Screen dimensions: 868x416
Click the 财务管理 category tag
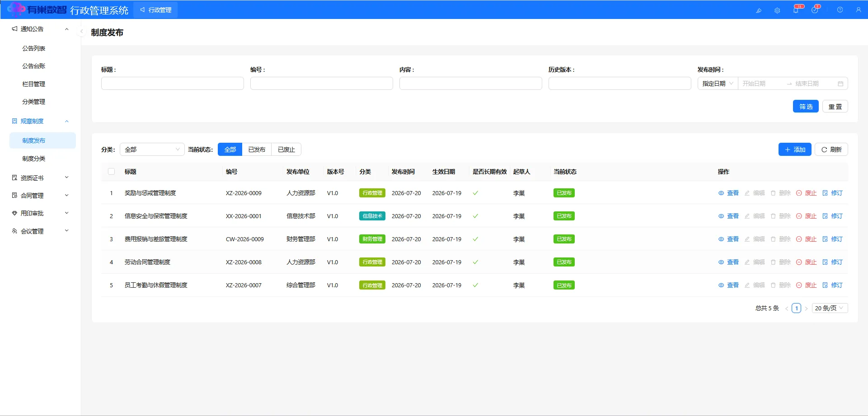tap(372, 239)
